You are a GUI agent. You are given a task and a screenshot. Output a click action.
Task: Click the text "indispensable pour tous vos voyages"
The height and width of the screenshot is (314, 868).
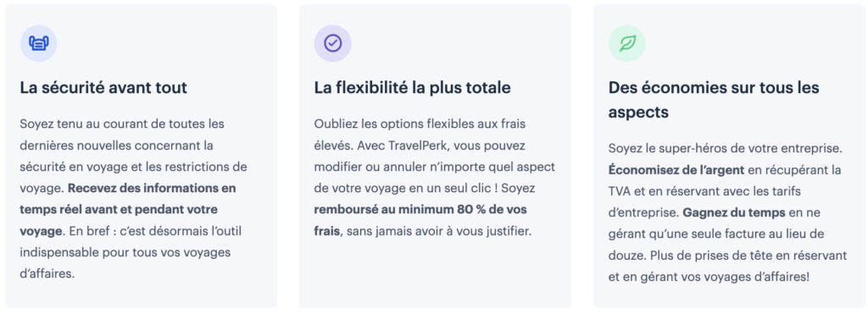(125, 252)
